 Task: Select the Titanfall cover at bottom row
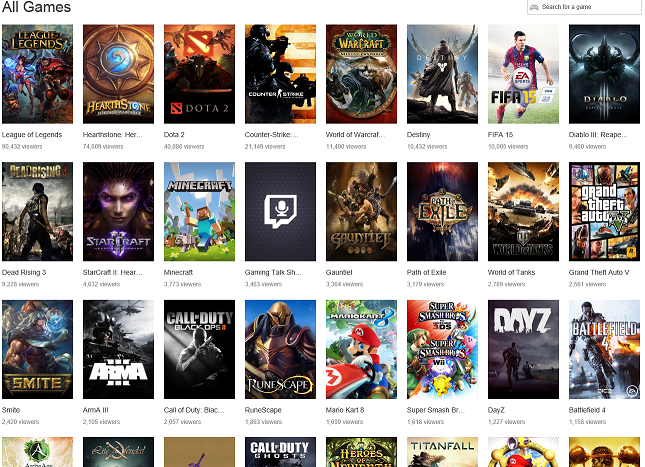[x=442, y=452]
